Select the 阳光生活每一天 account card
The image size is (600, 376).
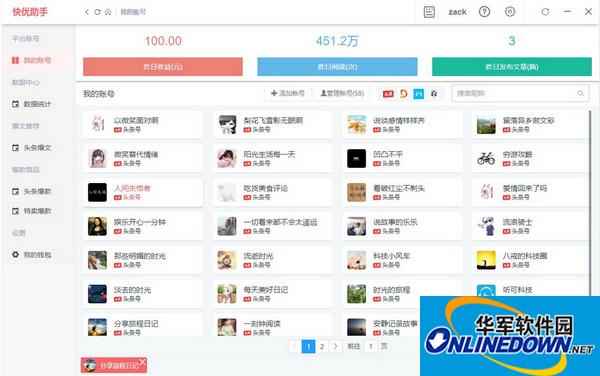coord(272,158)
